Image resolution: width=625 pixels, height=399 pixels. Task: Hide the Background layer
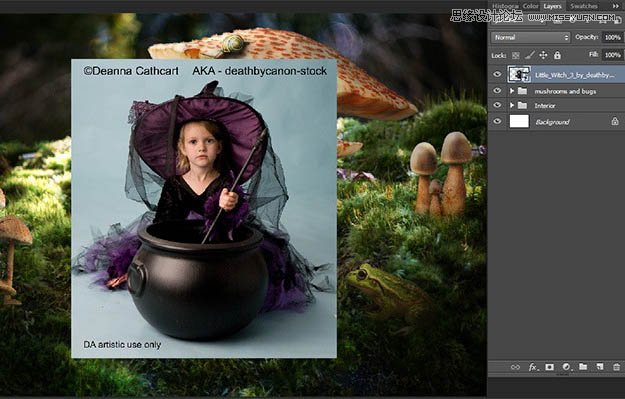(497, 121)
